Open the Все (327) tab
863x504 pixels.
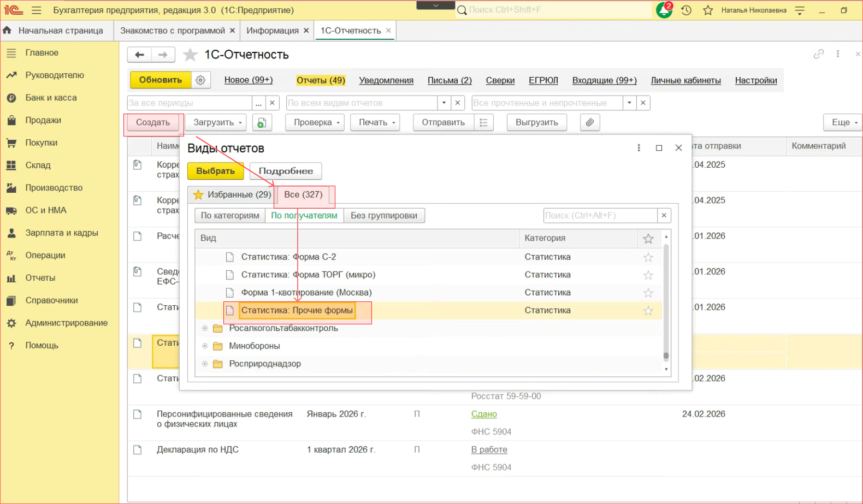point(304,195)
